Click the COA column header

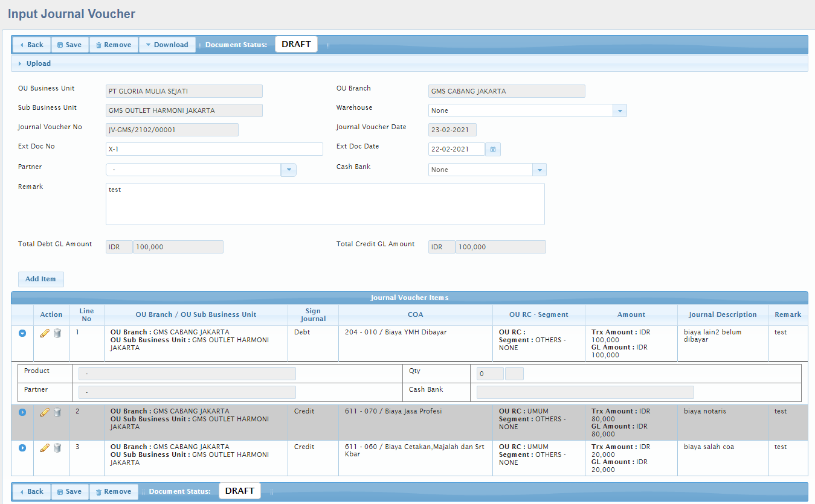[x=416, y=314]
